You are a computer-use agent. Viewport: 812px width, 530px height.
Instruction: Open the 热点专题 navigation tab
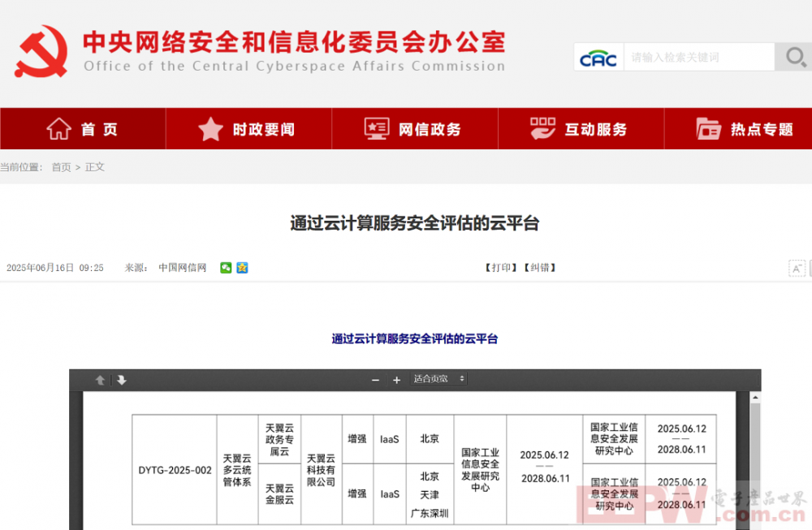point(738,129)
